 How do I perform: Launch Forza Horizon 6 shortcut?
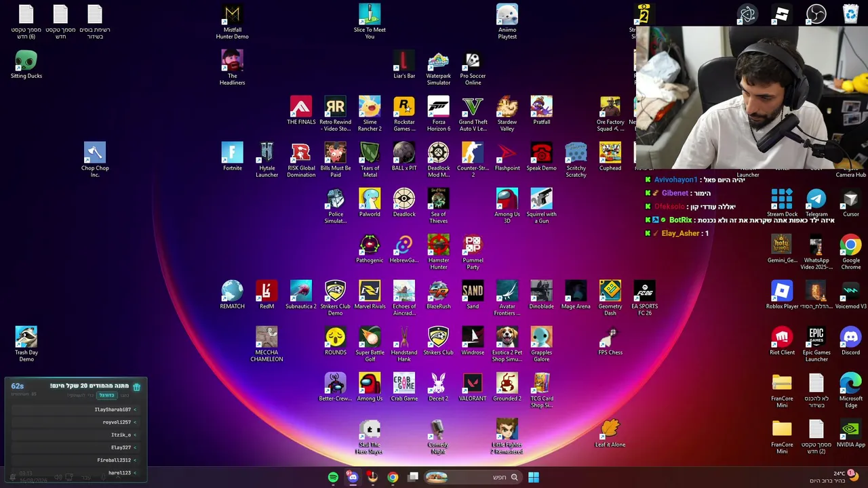point(439,114)
